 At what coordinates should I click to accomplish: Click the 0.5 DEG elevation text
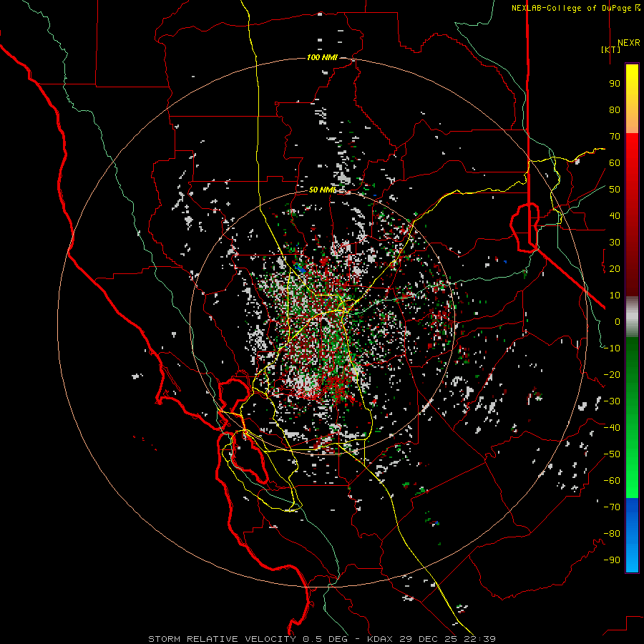[325, 639]
